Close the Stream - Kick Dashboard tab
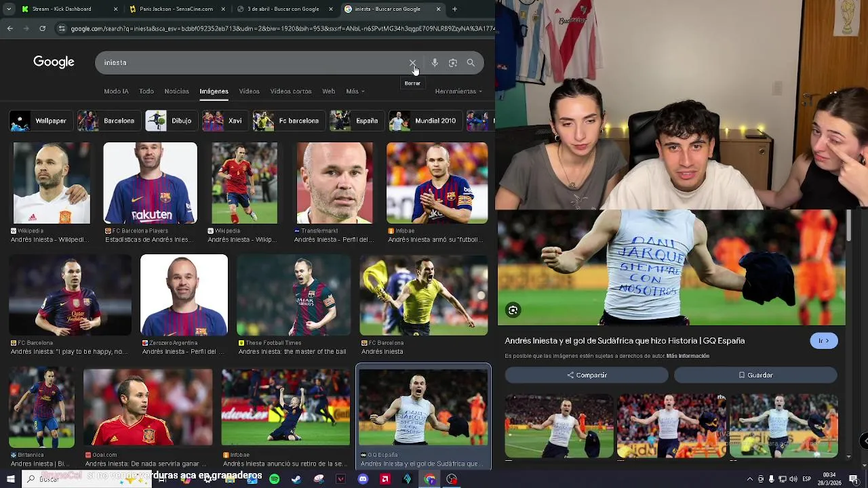The height and width of the screenshot is (488, 868). [x=115, y=9]
